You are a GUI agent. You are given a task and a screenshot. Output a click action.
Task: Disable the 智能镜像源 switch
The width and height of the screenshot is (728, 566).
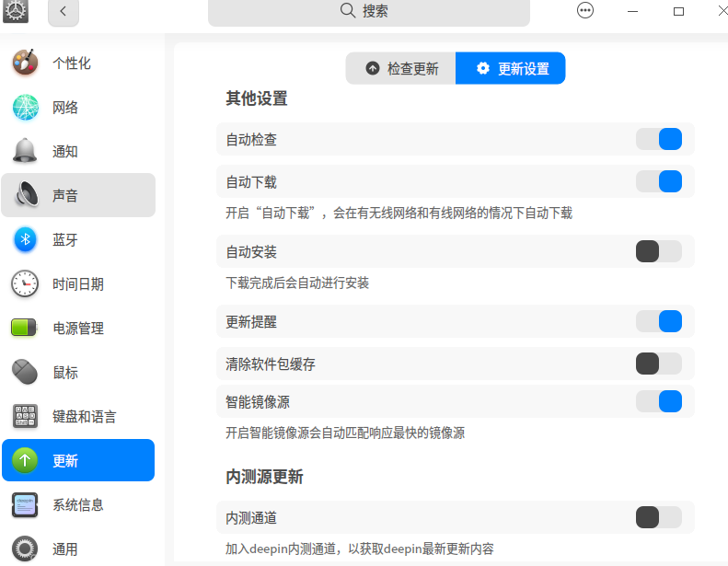click(659, 401)
